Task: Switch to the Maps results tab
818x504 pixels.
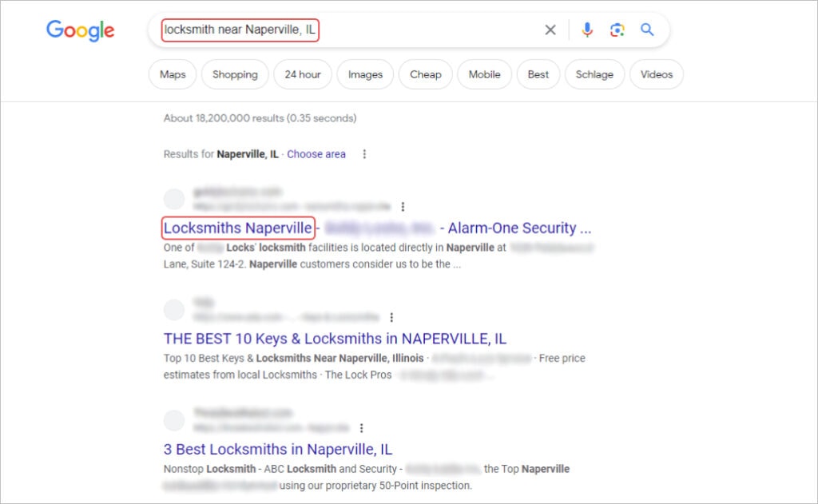Action: pyautogui.click(x=172, y=74)
